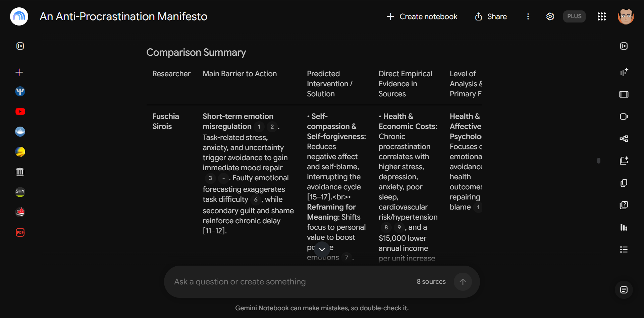Click the AI report icon with sparkle

pyautogui.click(x=624, y=161)
